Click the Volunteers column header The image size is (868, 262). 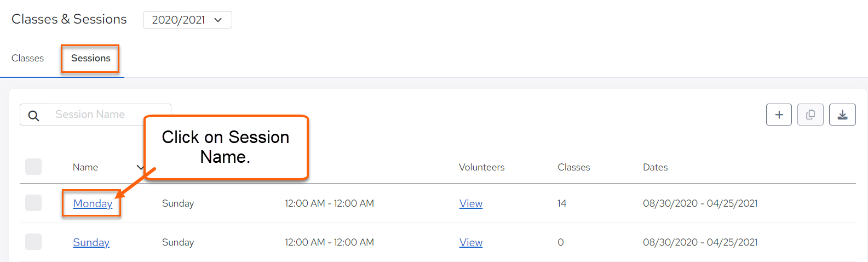(482, 167)
